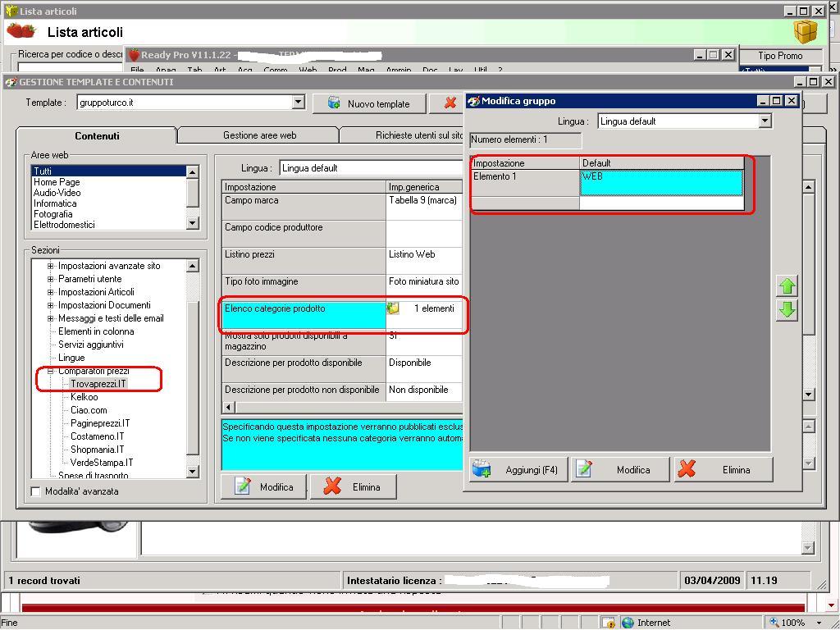This screenshot has height=630, width=840.
Task: Click Descrizione per prodotto non disponibile row
Action: (x=342, y=391)
